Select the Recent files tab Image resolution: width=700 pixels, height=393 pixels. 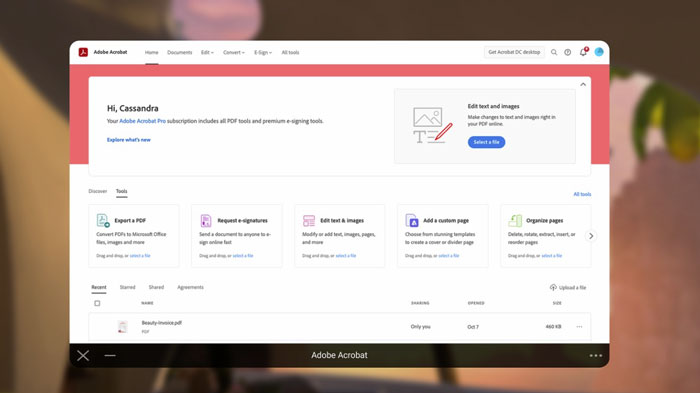(99, 287)
